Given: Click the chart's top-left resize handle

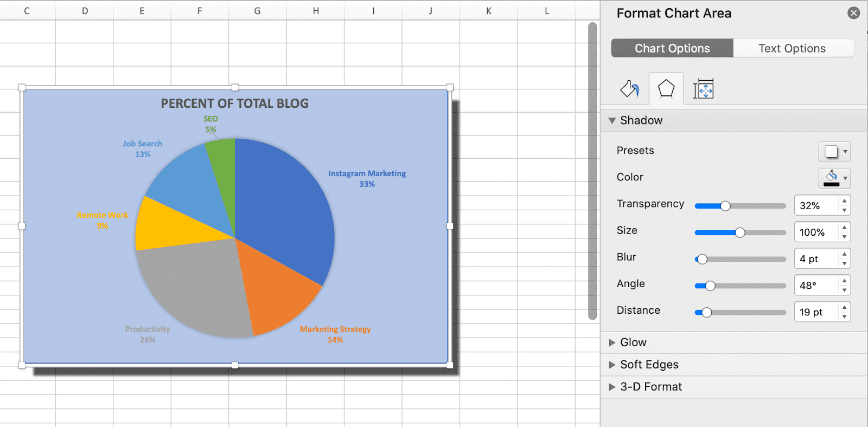Looking at the screenshot, I should click(x=22, y=87).
